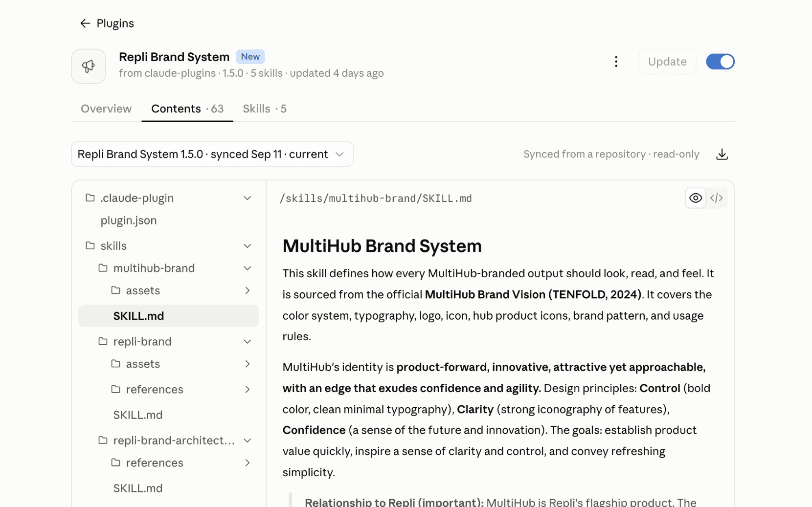Expand repli-brand references folder chevron
Screen dimensions: 812x507
[248, 389]
